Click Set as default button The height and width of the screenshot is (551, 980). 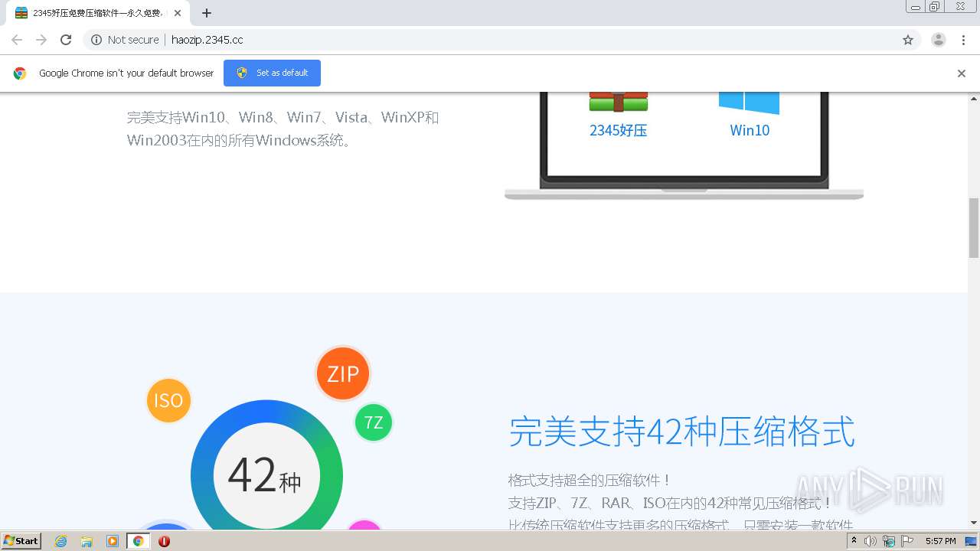point(272,73)
